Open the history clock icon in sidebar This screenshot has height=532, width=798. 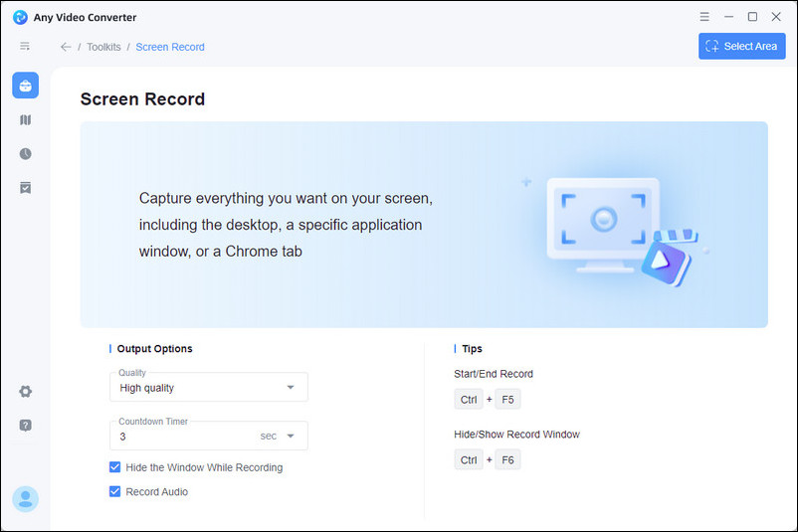[x=26, y=153]
